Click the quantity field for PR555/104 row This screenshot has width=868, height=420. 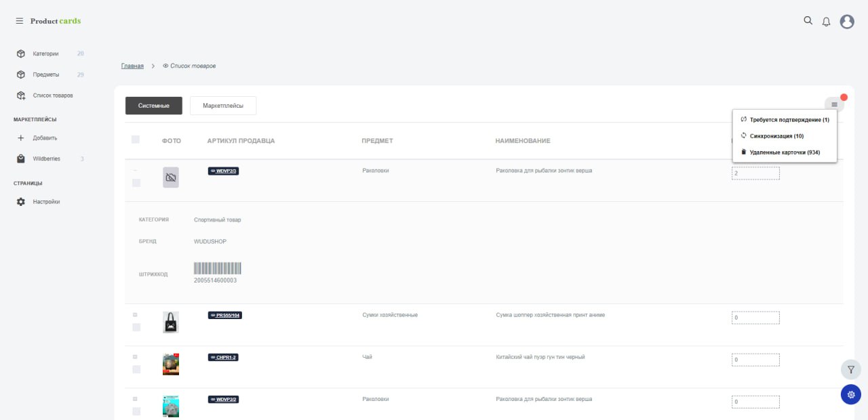tap(755, 318)
